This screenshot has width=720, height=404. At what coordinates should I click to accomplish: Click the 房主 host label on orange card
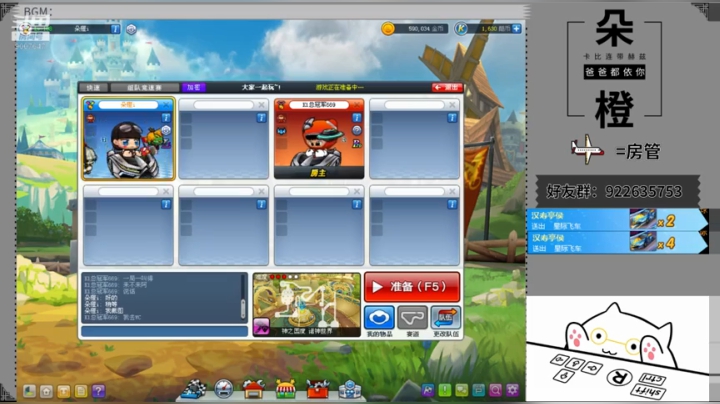click(x=319, y=173)
